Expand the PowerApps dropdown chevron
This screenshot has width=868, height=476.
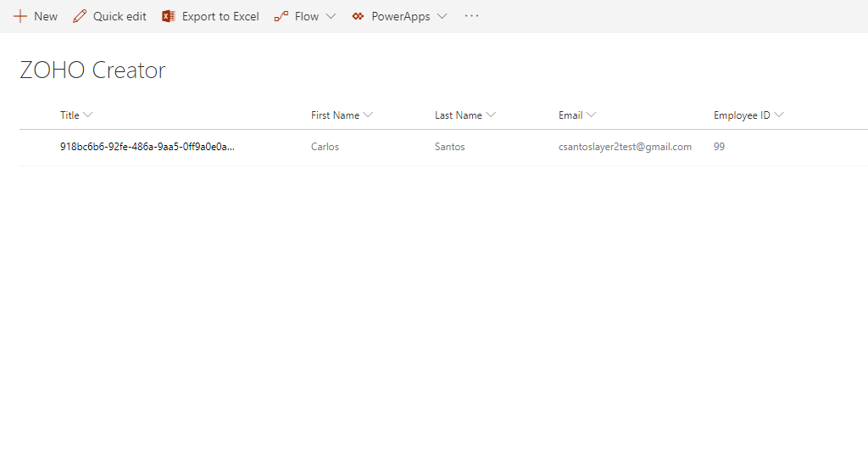[442, 16]
